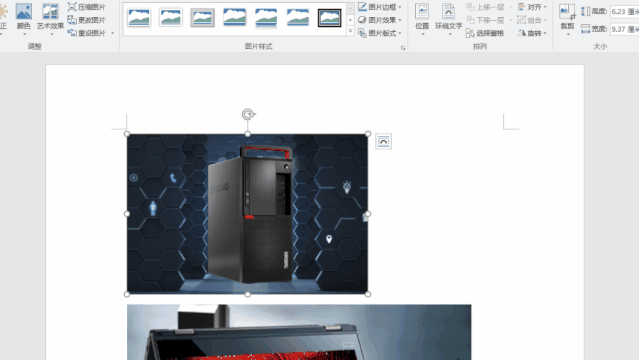The image size is (639, 360).
Task: Apply the black double-frame picture style
Action: tap(329, 18)
